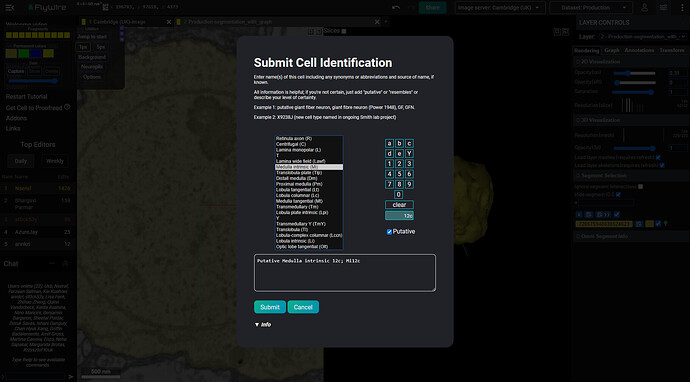Viewport: 690px width, 382px height.
Task: Click the green pin icon by segment
Action: (x=665, y=224)
